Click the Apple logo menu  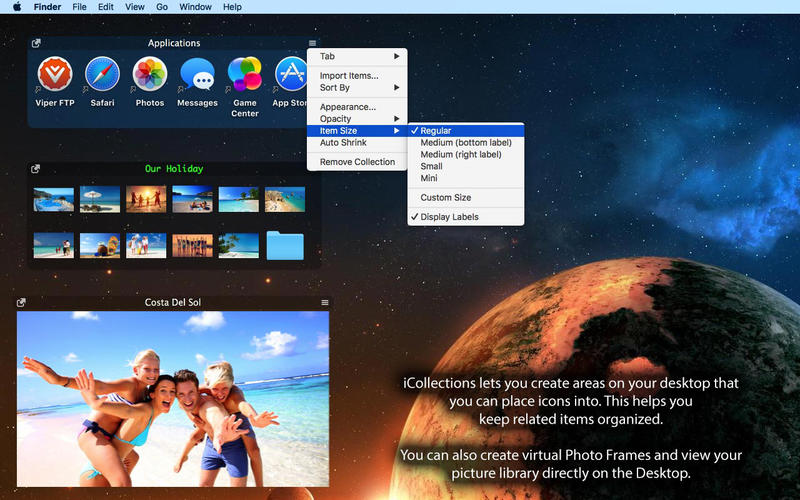(17, 7)
